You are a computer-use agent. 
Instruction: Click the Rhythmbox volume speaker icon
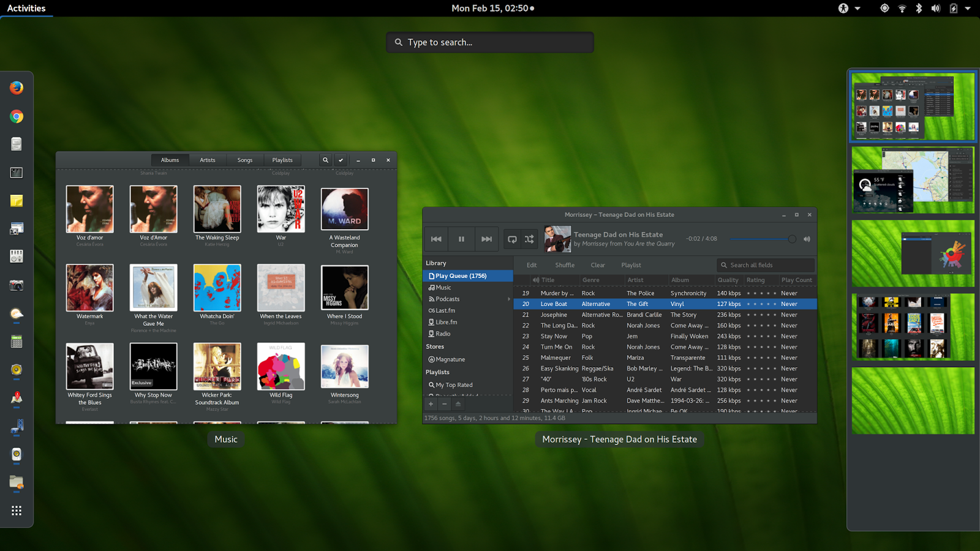(807, 239)
